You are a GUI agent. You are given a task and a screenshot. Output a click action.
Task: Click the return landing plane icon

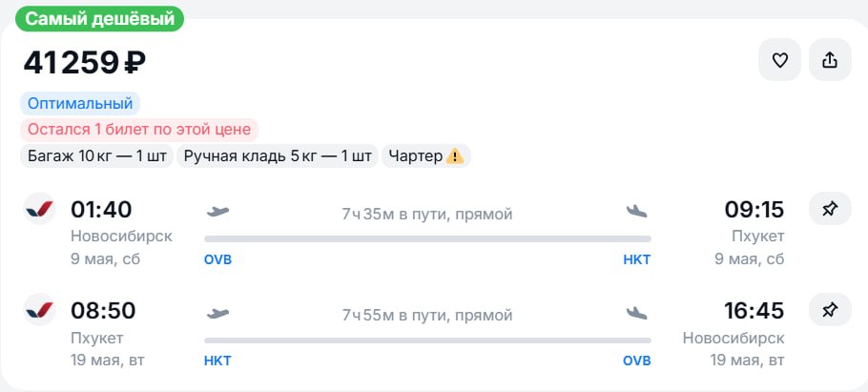point(636,312)
